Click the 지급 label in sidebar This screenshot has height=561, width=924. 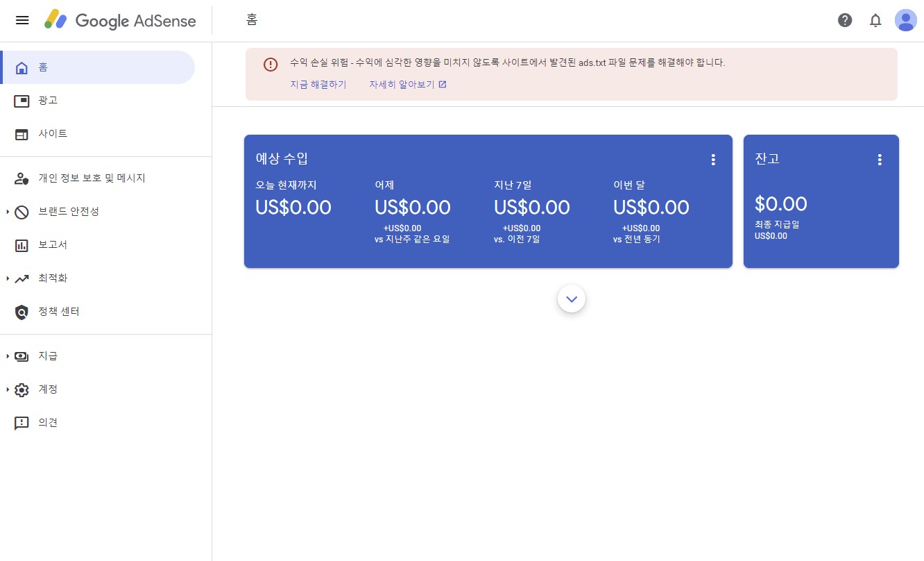click(48, 356)
